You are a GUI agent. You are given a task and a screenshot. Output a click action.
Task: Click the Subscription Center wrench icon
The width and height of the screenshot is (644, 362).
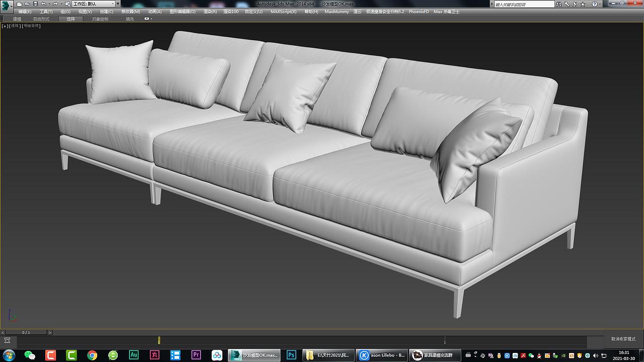[567, 5]
